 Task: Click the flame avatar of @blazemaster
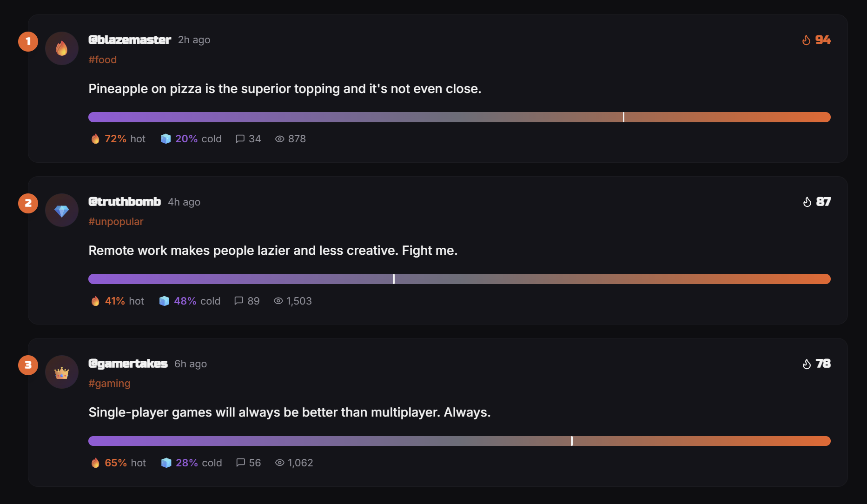click(x=62, y=48)
